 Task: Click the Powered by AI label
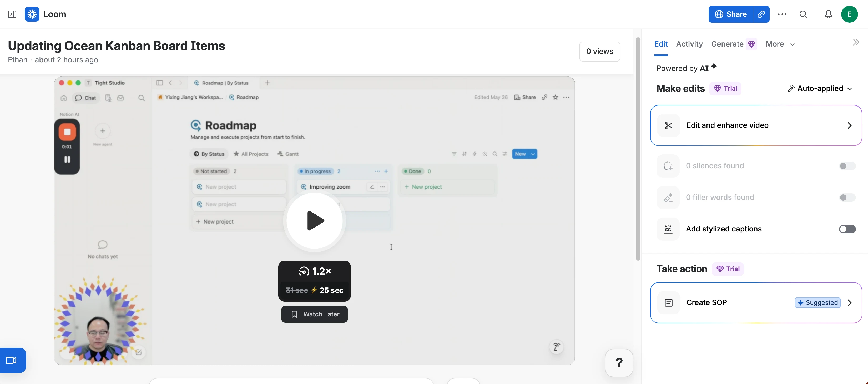coord(687,68)
